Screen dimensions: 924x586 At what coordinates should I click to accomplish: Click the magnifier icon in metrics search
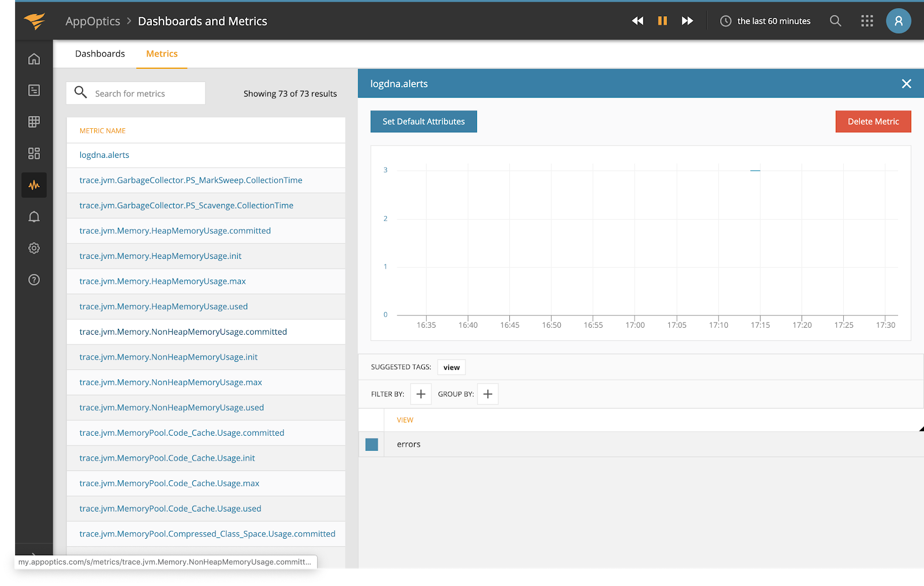(81, 92)
